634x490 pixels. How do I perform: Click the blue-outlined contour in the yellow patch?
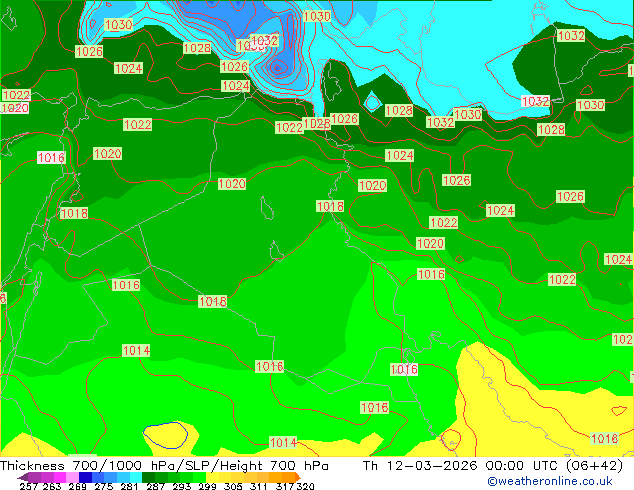click(x=165, y=435)
